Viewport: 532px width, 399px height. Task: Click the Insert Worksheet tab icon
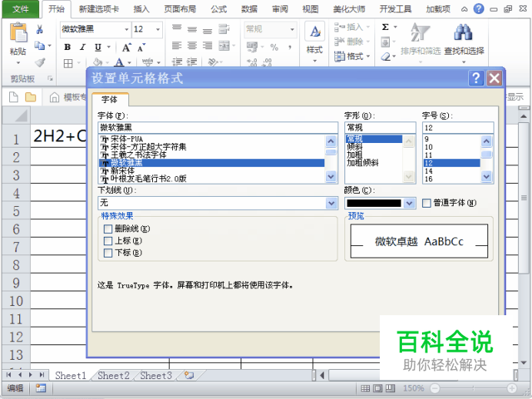tap(189, 375)
